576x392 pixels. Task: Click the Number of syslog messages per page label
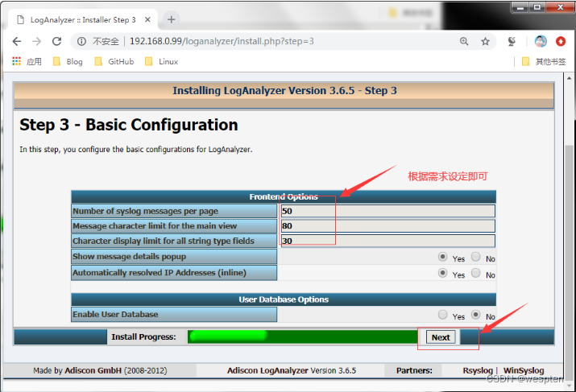(x=145, y=211)
